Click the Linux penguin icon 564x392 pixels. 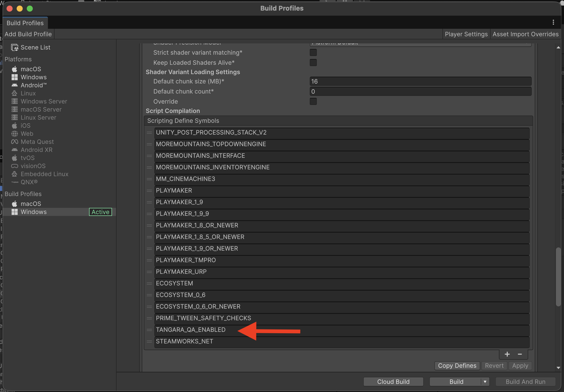click(15, 93)
